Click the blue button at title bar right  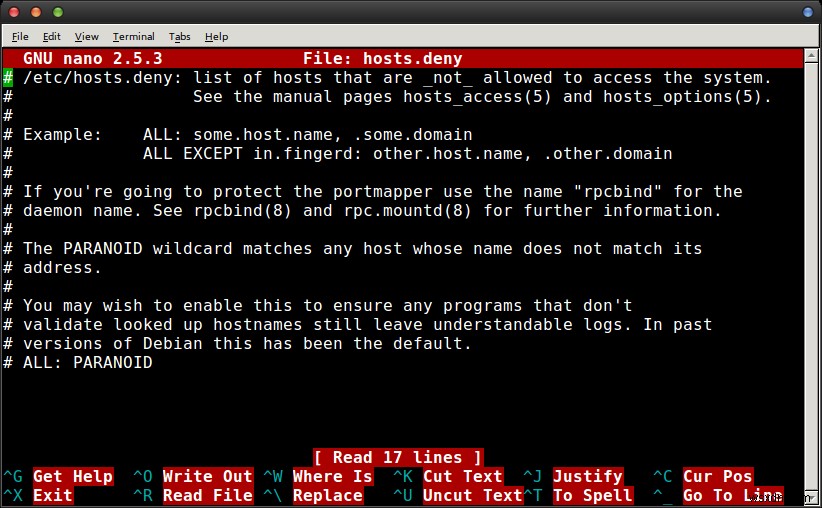click(x=808, y=12)
